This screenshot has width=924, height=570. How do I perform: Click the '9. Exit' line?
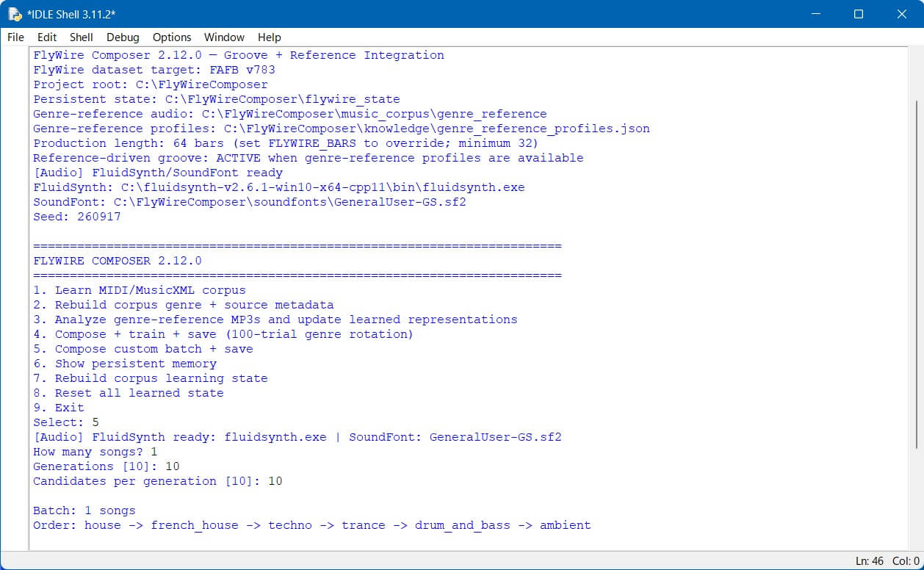pyautogui.click(x=59, y=408)
